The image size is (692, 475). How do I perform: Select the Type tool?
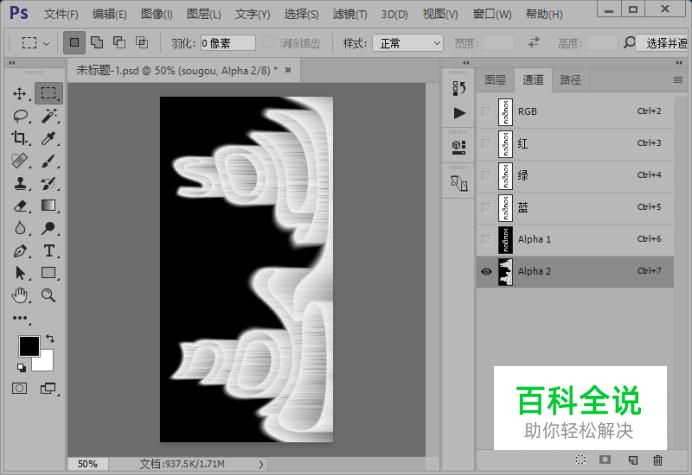[49, 251]
